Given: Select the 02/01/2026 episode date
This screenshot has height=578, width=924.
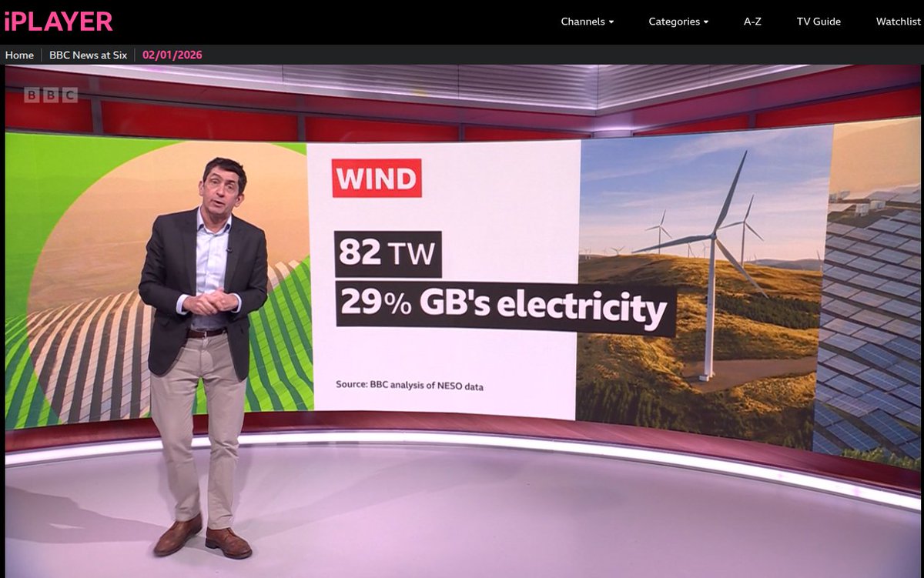Looking at the screenshot, I should click(172, 55).
